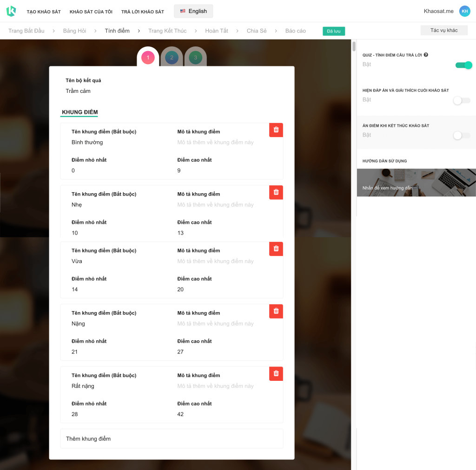Delete the Nặng score frame

tap(276, 311)
